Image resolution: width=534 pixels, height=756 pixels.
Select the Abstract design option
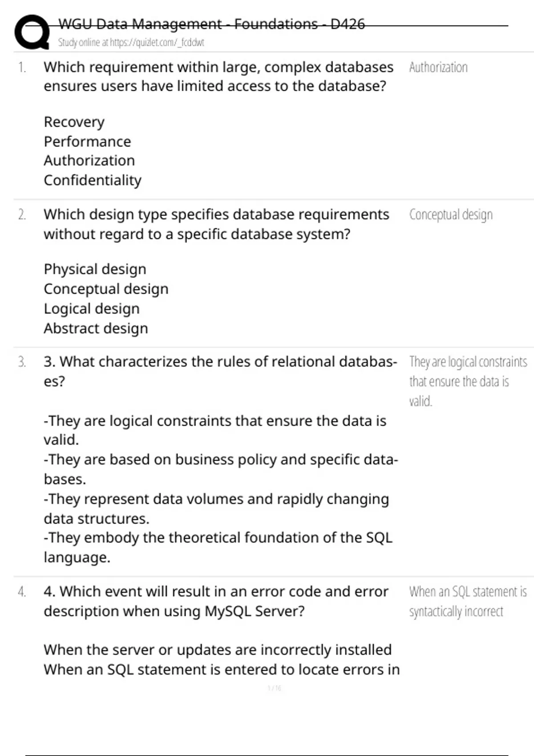pos(96,328)
